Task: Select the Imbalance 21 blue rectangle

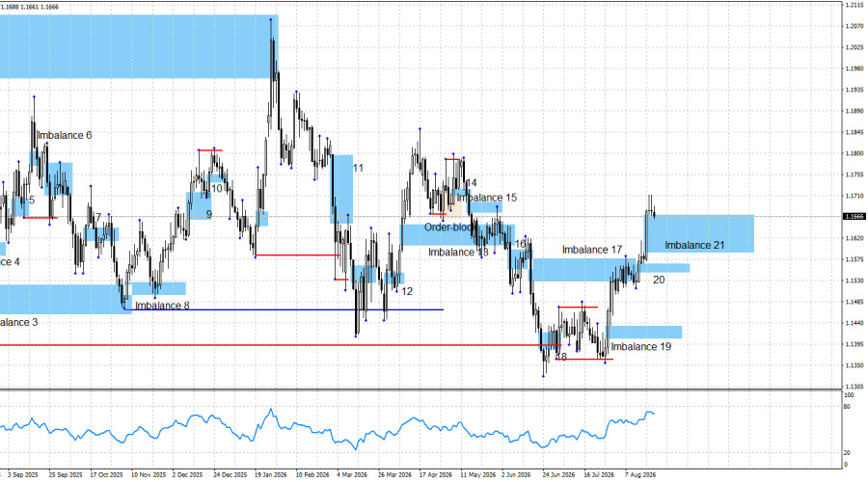Action: click(x=700, y=233)
